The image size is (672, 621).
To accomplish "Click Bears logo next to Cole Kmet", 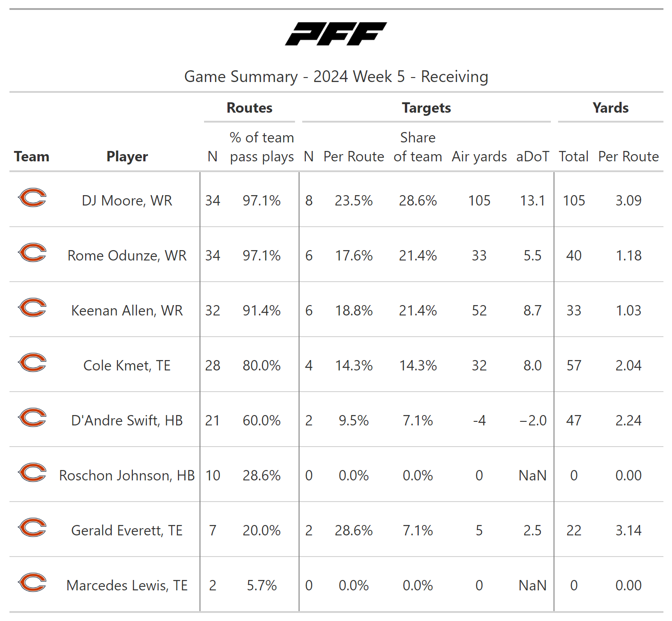I will coord(32,363).
